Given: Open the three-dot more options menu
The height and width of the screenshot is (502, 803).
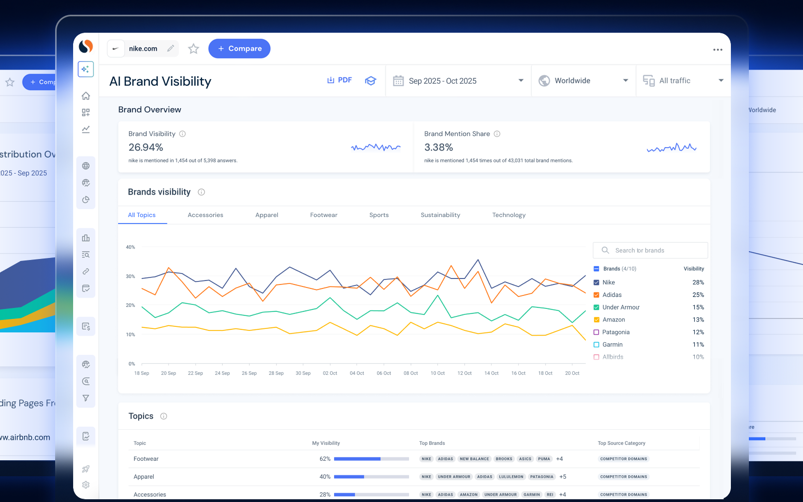Looking at the screenshot, I should pyautogui.click(x=717, y=50).
